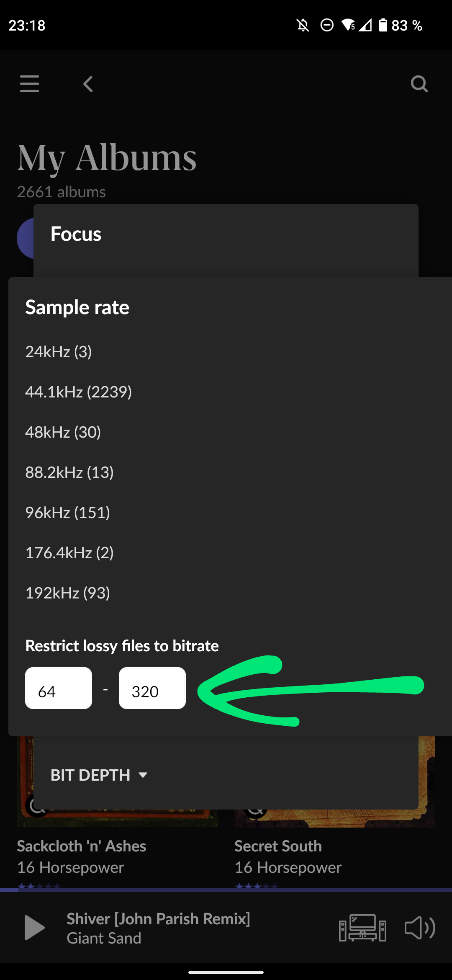Open the volume speaker control
This screenshot has height=980, width=452.
[420, 928]
